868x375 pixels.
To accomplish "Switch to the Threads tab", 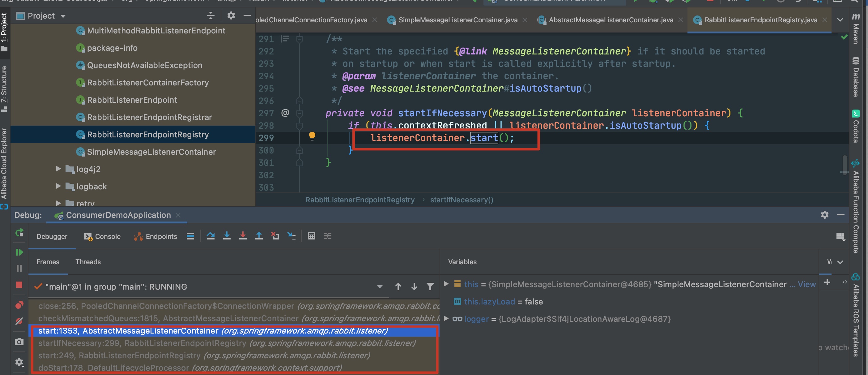I will [88, 262].
